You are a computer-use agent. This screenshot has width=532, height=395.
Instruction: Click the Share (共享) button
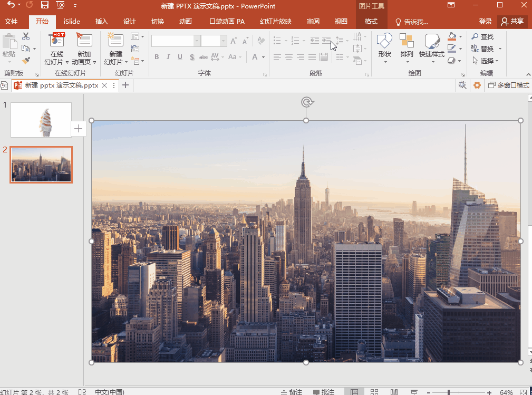(512, 22)
